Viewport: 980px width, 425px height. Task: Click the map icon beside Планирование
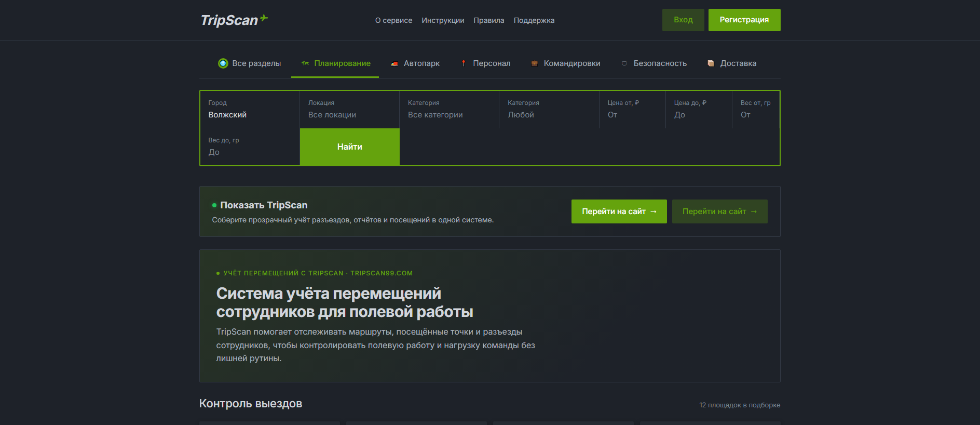305,63
